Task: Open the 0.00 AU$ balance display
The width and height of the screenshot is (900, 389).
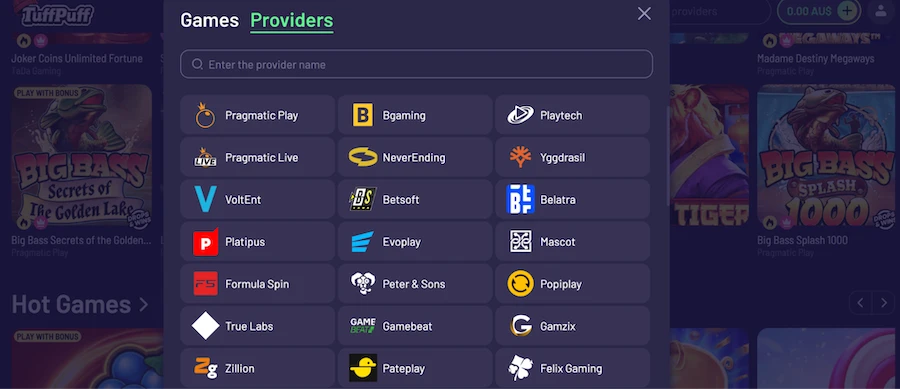Action: (x=809, y=11)
